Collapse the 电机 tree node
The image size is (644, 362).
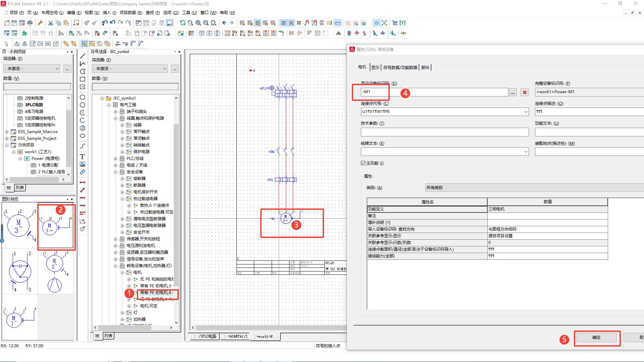click(122, 273)
